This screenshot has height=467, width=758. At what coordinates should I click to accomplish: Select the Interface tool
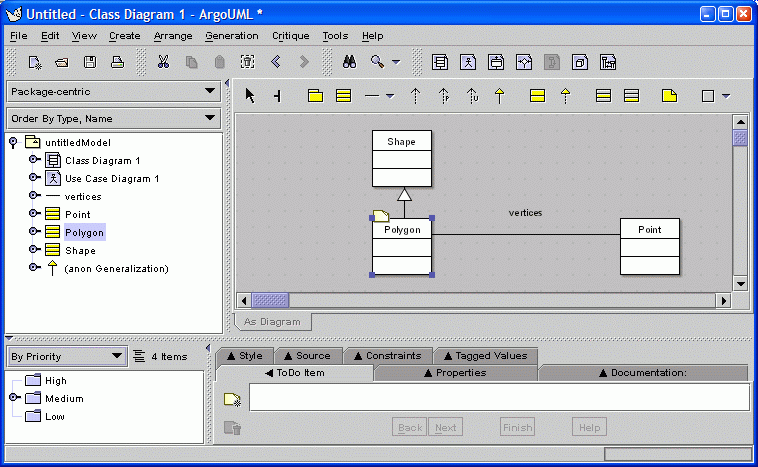tap(538, 96)
